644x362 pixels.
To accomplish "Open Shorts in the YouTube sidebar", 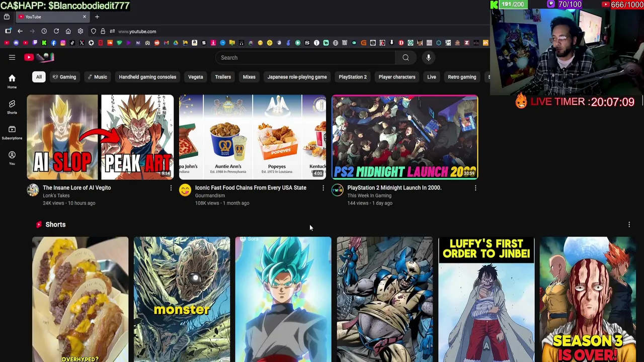I will pyautogui.click(x=12, y=107).
